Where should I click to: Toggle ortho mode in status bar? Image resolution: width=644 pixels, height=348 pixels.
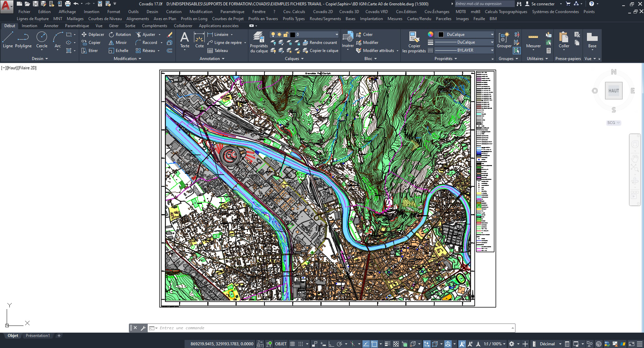[x=331, y=344]
